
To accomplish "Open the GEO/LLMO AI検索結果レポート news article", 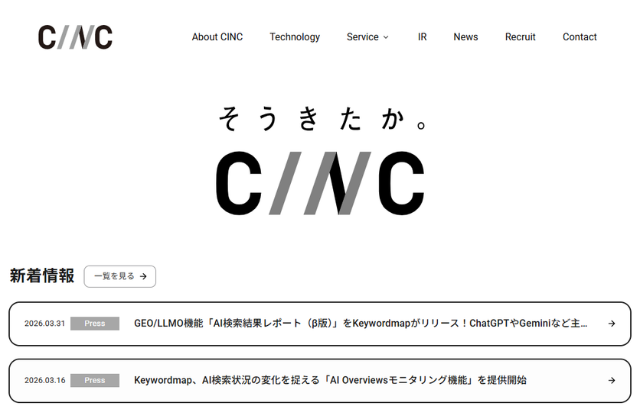I will point(320,324).
